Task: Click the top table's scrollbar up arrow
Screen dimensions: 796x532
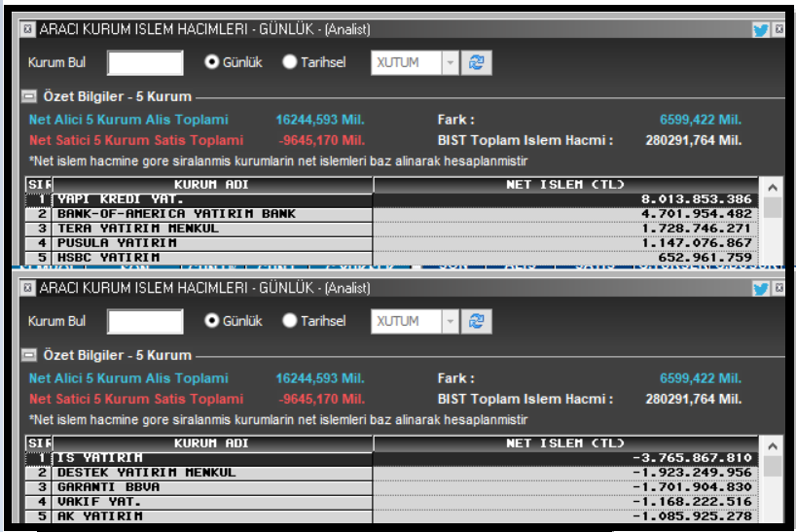Action: click(x=772, y=188)
